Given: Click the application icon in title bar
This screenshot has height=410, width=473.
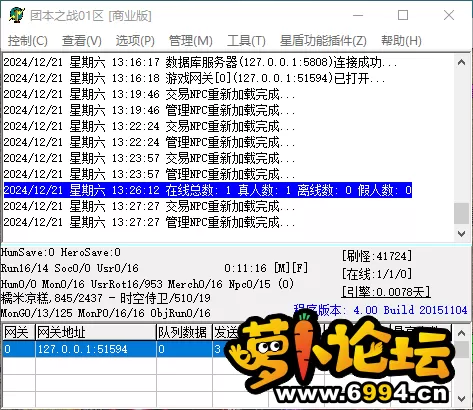Looking at the screenshot, I should [17, 15].
